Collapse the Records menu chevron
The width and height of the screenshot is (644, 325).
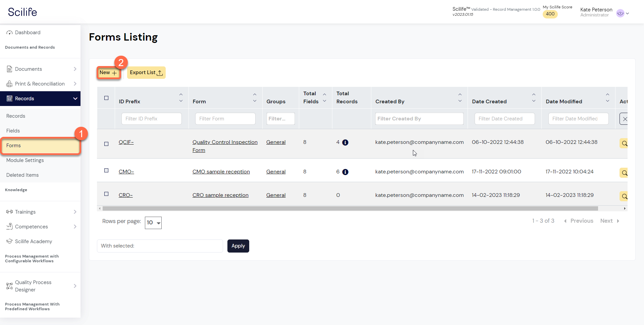[75, 99]
